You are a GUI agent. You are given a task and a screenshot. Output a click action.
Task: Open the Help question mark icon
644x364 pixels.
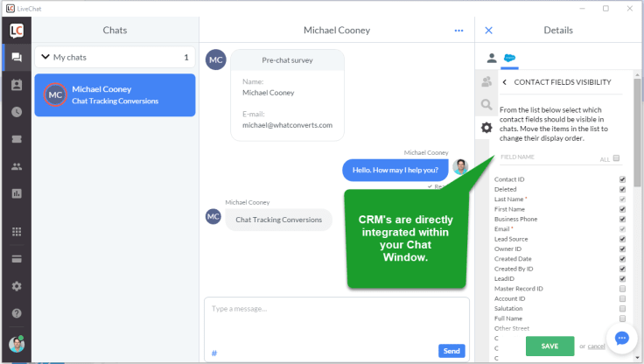(17, 313)
